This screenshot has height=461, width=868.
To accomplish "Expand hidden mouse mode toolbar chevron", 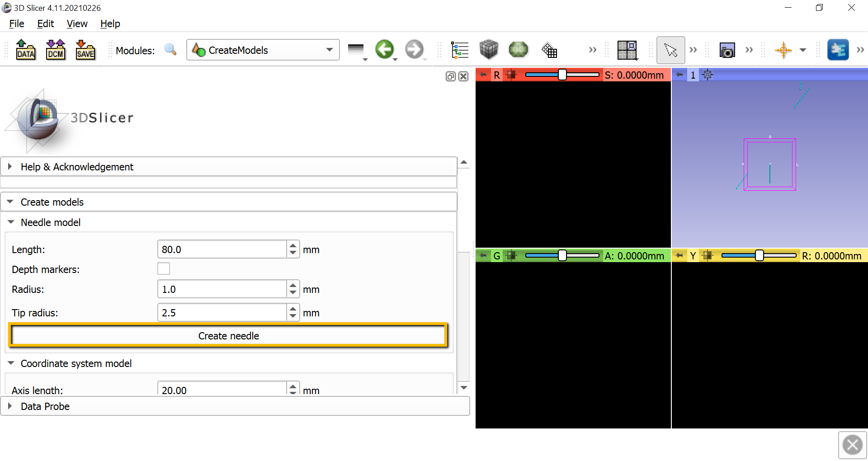I will tap(693, 50).
